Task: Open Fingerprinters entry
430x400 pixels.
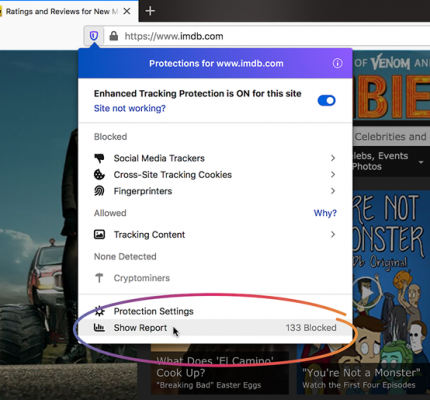Action: 215,191
